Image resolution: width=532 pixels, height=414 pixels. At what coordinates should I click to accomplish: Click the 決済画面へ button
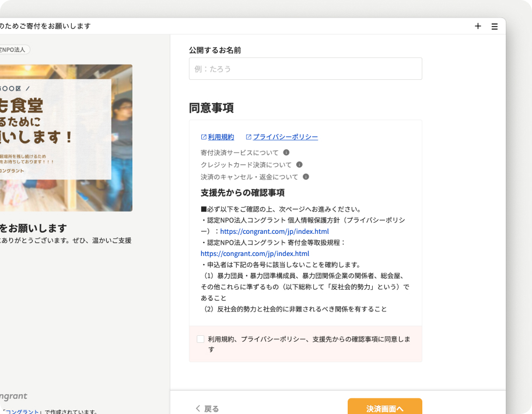[x=385, y=406]
